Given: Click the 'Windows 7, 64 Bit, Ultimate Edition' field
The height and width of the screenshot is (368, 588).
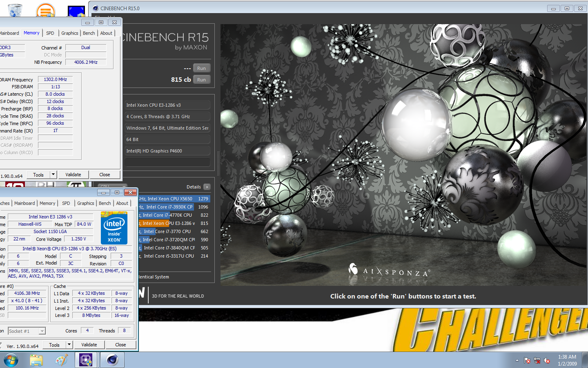Looking at the screenshot, I should tap(167, 128).
